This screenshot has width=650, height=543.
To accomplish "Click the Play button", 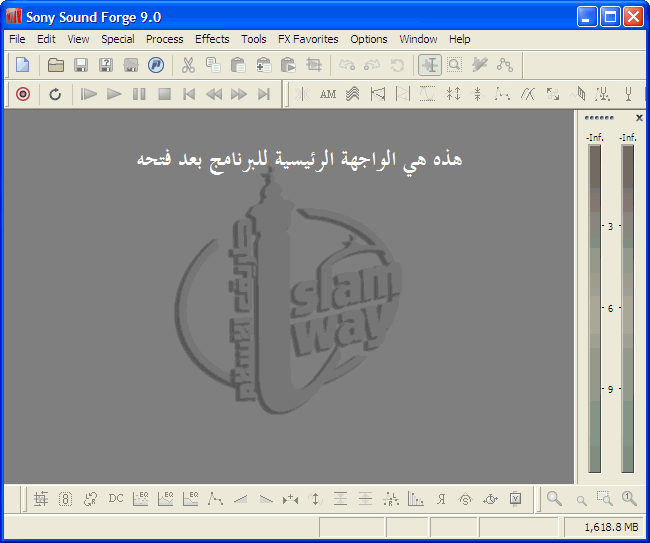I will point(114,94).
